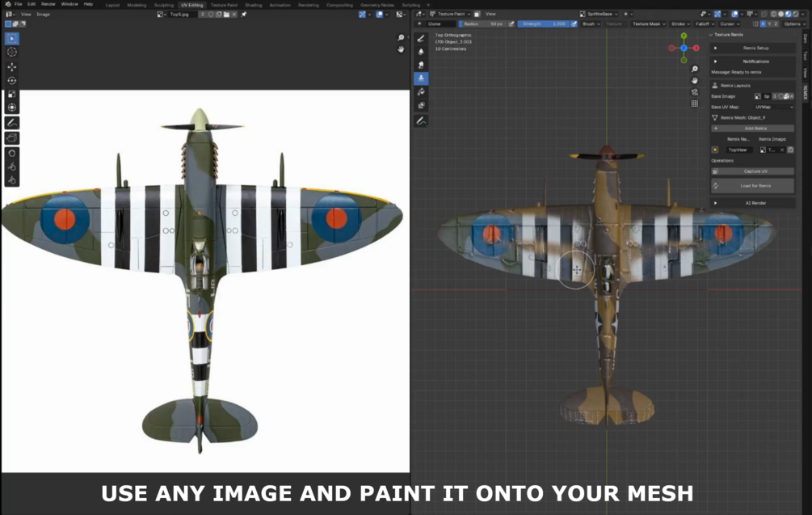Open the Stroke dropdown
The width and height of the screenshot is (812, 515).
tap(680, 23)
